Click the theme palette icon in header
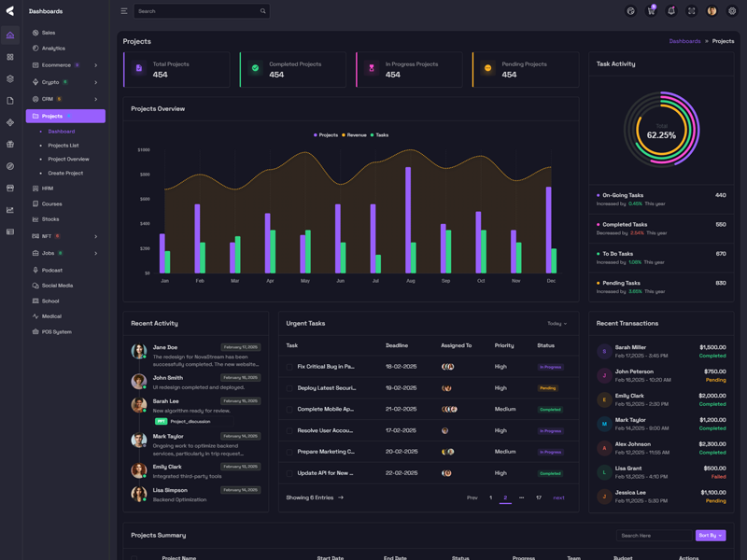This screenshot has width=747, height=560. pos(630,11)
